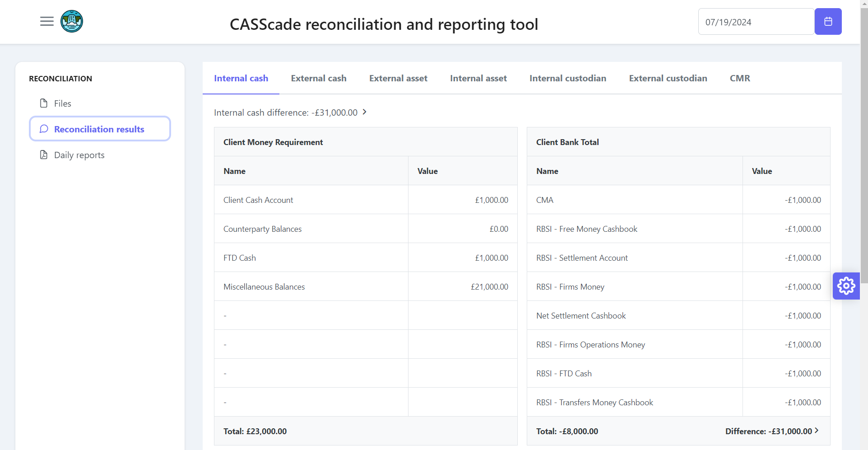Select the Internal custodian tab

click(x=567, y=78)
